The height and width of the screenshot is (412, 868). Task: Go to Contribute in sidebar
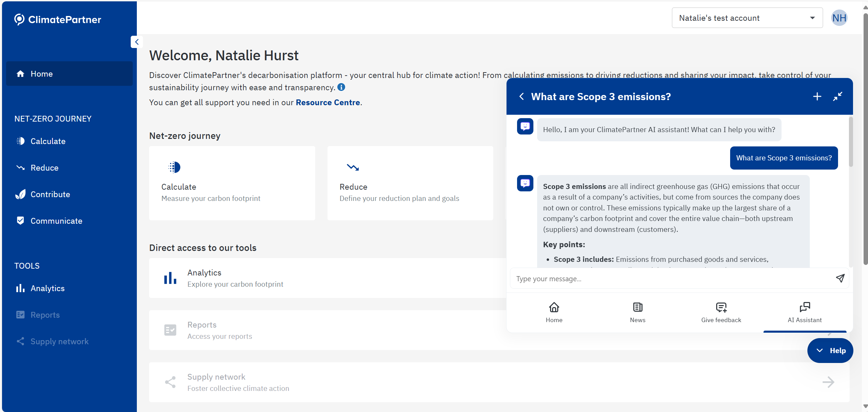pyautogui.click(x=50, y=194)
